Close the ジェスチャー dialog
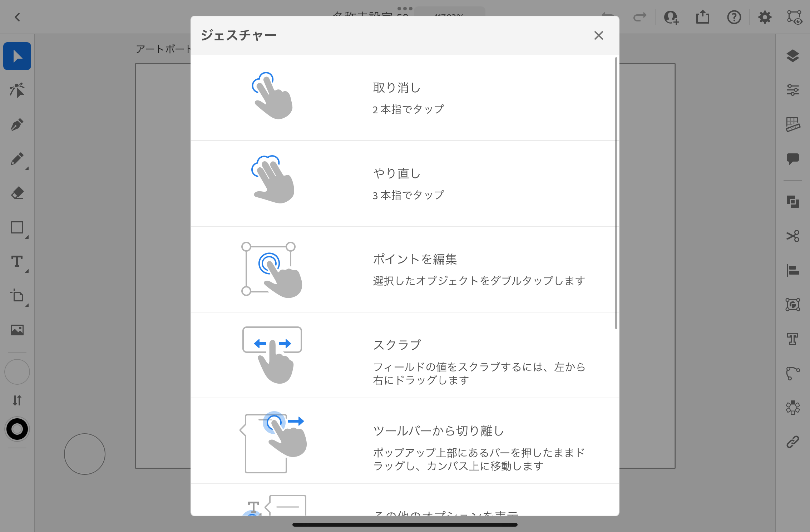This screenshot has height=532, width=810. pos(598,35)
